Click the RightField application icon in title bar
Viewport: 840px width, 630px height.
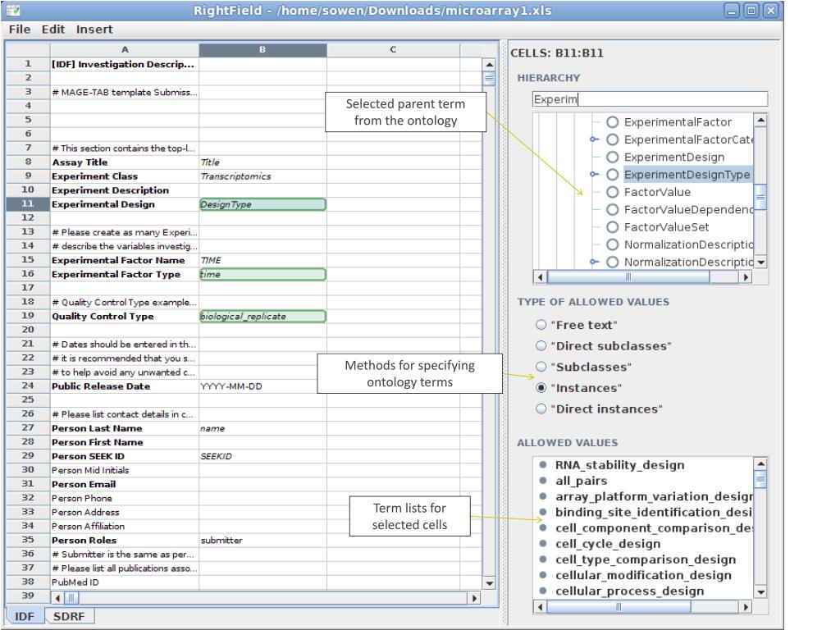[x=13, y=10]
